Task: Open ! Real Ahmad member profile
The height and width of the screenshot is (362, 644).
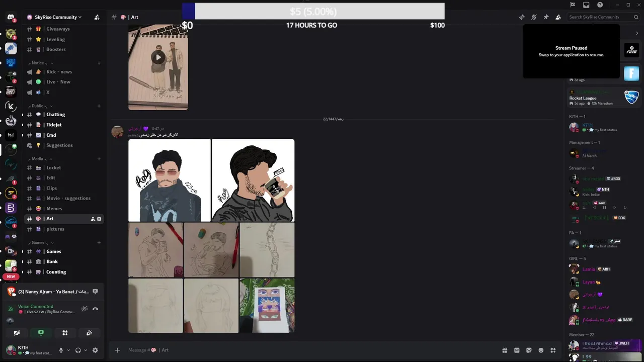Action: click(604, 344)
